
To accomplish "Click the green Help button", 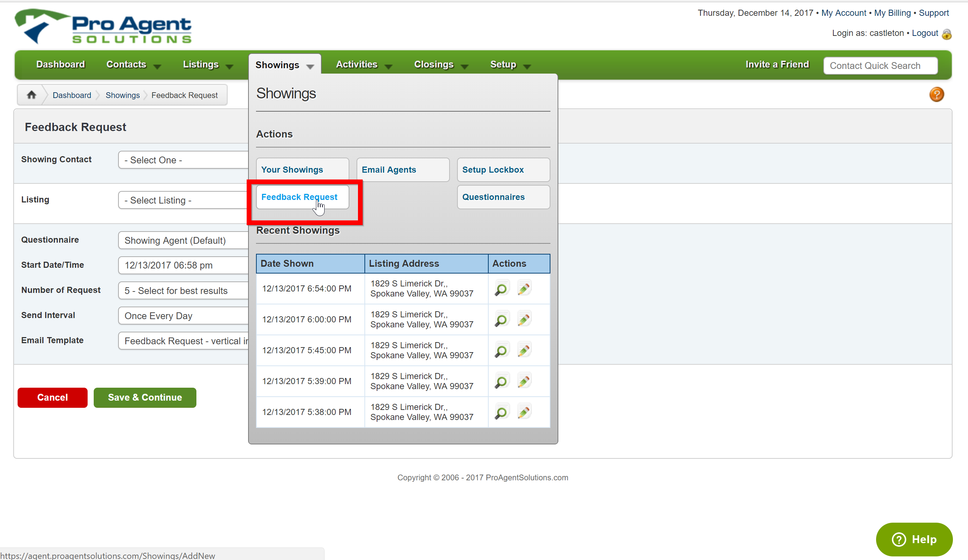I will (x=914, y=539).
